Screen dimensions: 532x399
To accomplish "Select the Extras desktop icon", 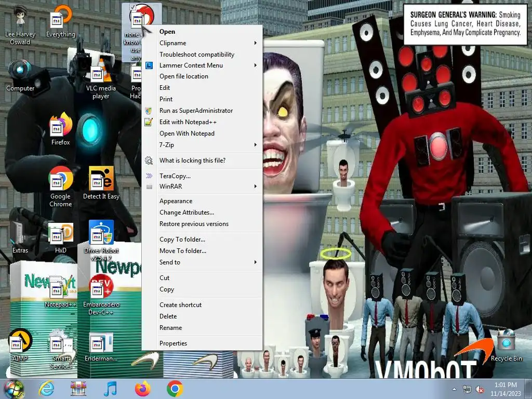I will point(20,237).
